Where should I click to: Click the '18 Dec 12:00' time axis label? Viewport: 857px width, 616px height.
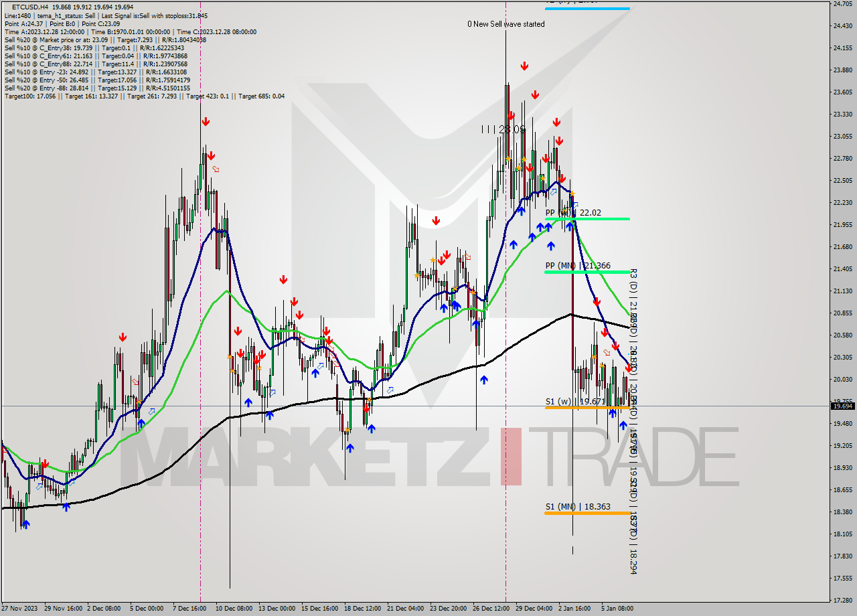[362, 609]
